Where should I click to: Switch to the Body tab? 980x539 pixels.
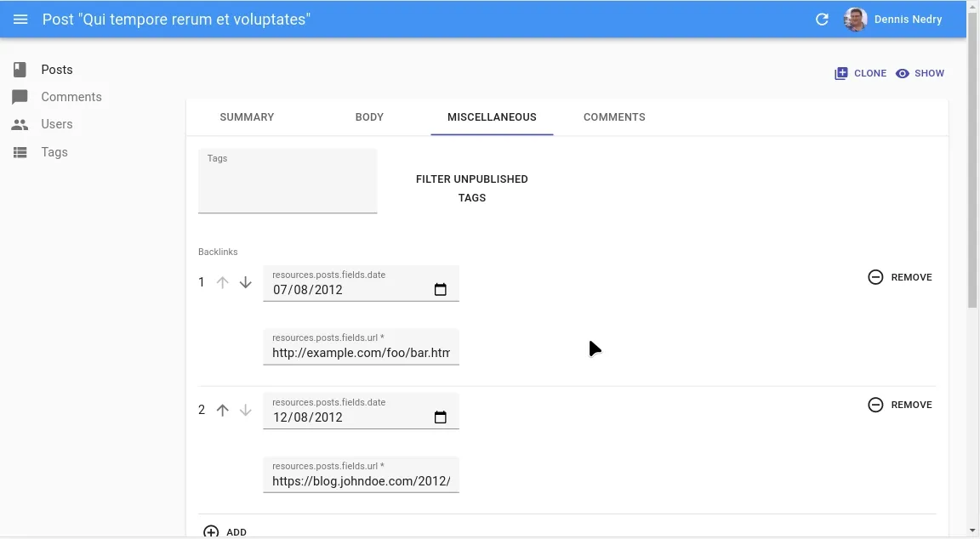369,117
